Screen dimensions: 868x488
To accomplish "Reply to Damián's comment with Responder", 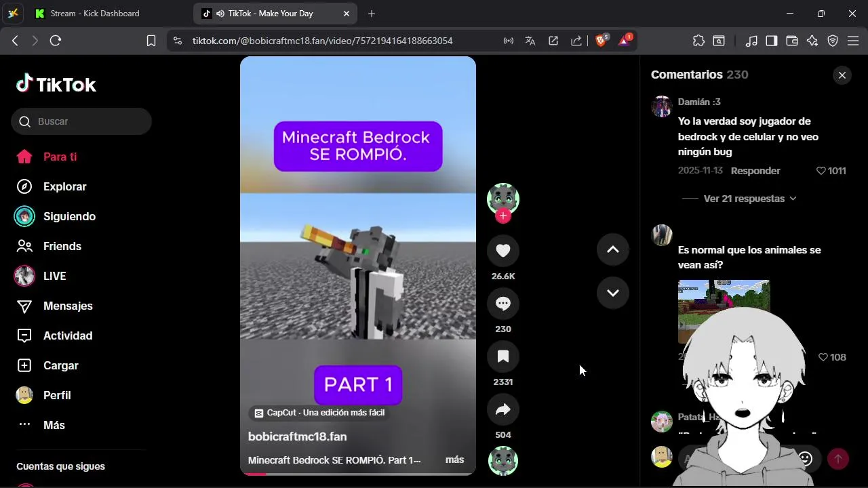I will [x=755, y=171].
